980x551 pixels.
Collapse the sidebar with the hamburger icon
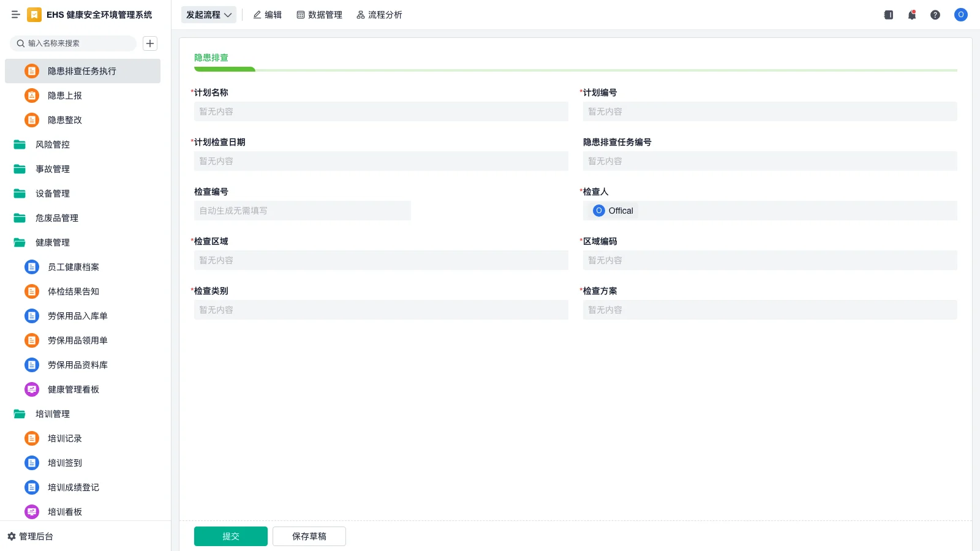(x=15, y=15)
